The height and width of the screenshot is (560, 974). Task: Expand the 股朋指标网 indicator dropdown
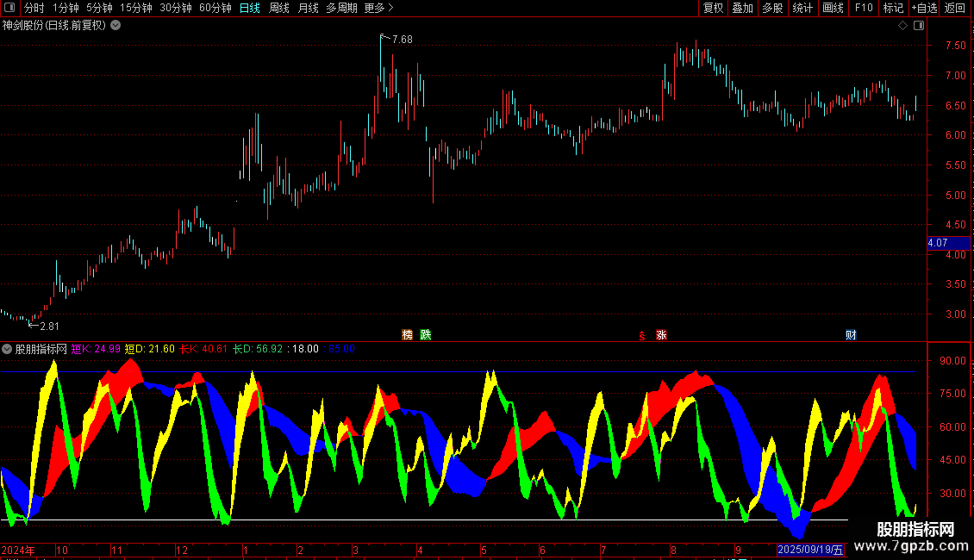7,349
